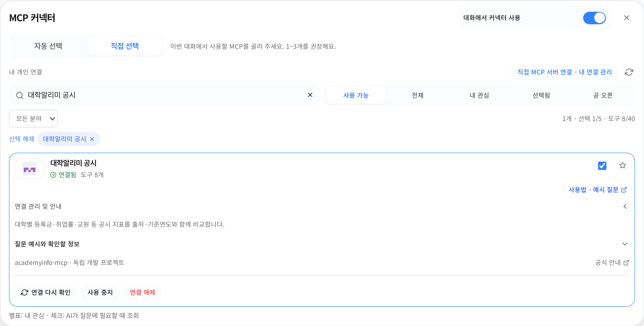Click the search magnifier icon

20,95
